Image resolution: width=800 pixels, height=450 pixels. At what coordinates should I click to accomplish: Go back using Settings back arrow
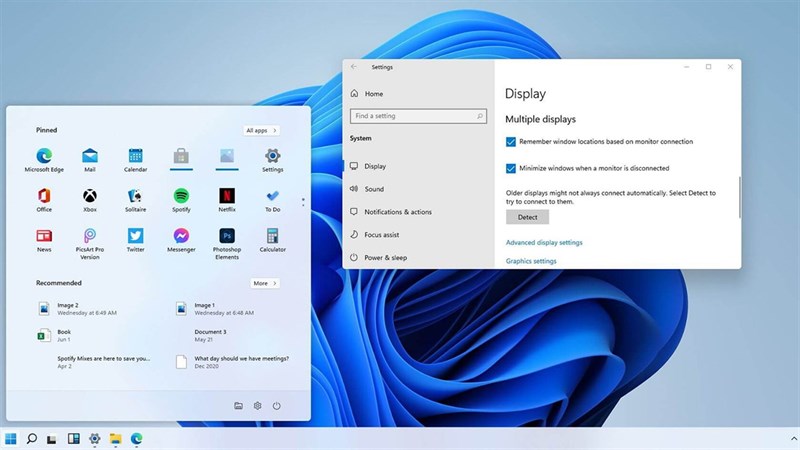tap(354, 67)
